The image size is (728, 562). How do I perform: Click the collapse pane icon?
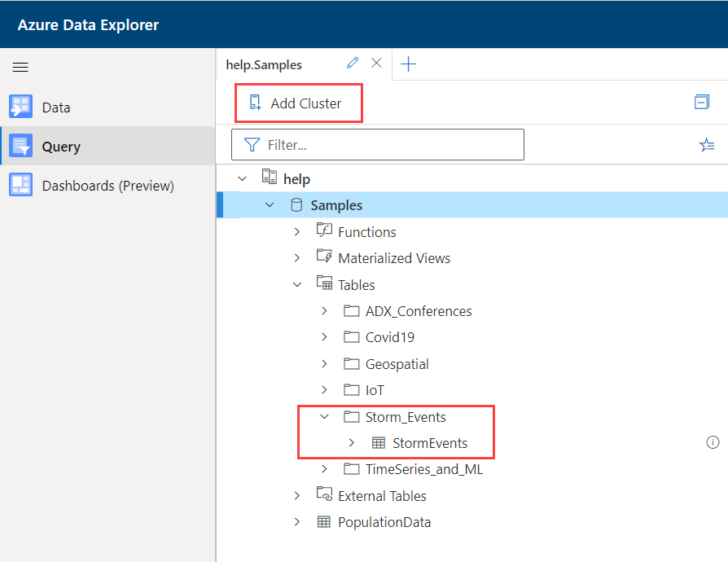coord(701,102)
